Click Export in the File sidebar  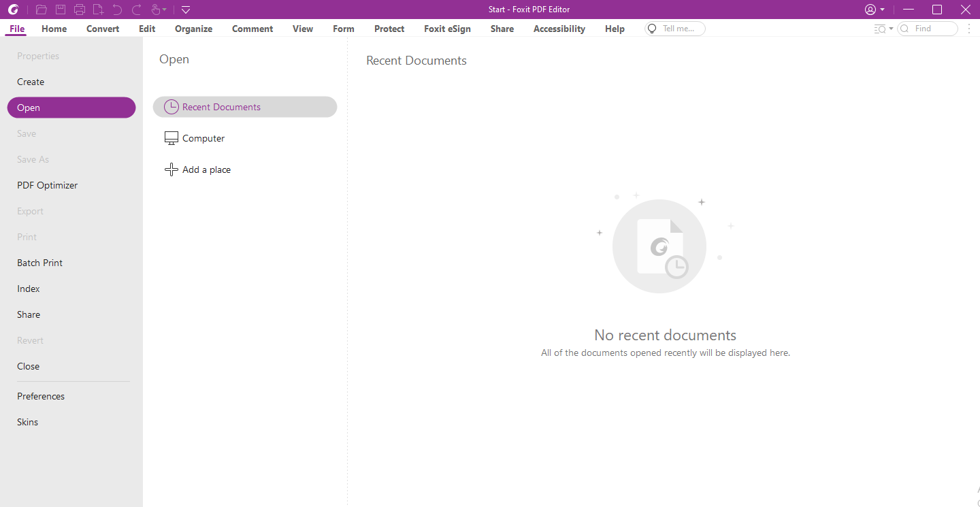click(71, 211)
